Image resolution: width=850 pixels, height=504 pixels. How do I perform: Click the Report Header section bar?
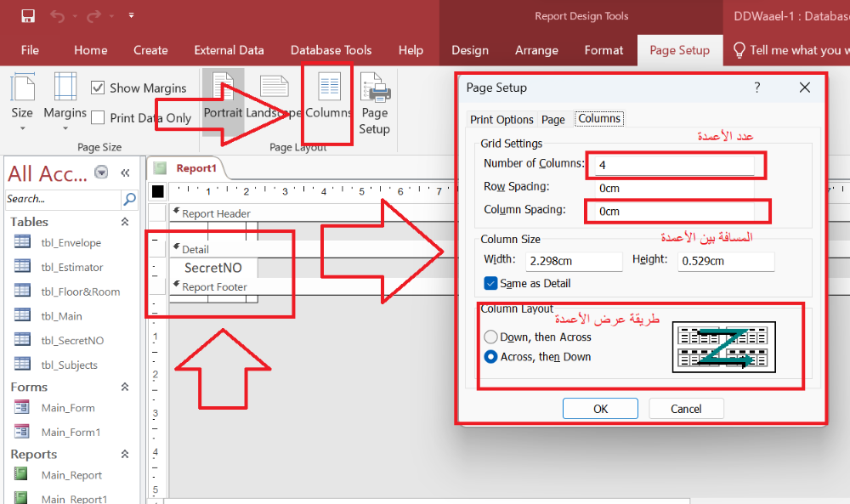314,213
